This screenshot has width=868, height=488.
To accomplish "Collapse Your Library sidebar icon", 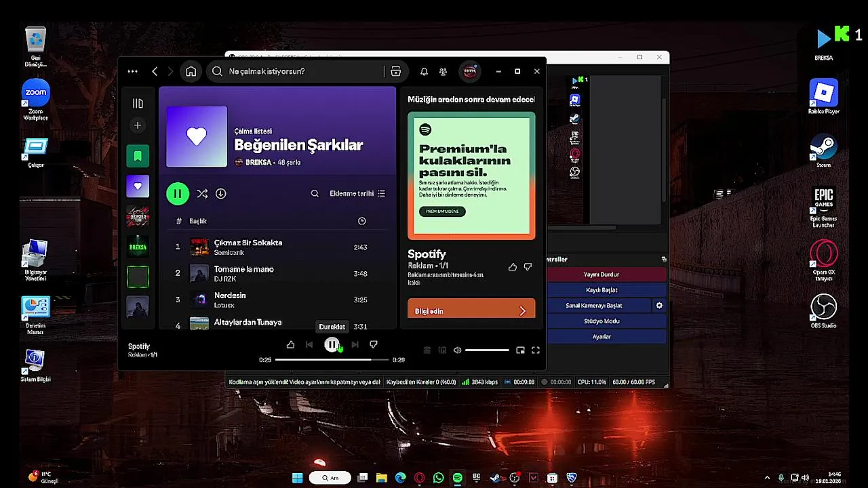I will (x=138, y=103).
